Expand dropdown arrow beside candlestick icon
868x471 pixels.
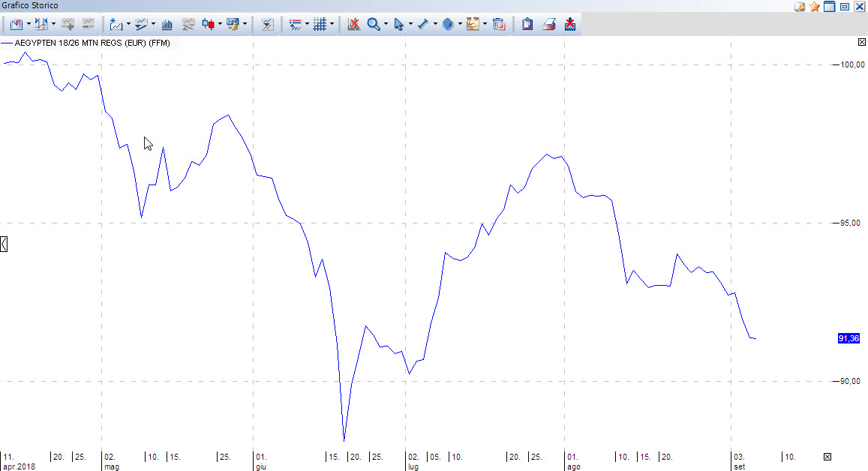click(220, 24)
